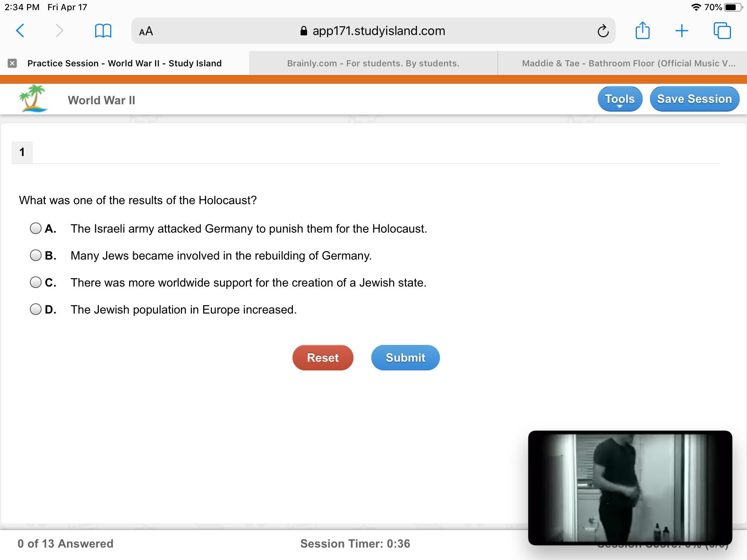Tap the page reload icon

[603, 31]
